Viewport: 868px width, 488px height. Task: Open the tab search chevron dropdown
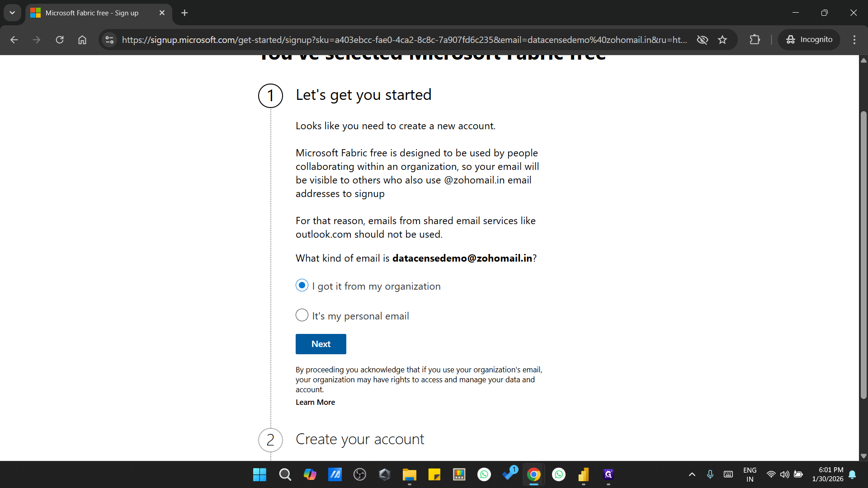12,12
